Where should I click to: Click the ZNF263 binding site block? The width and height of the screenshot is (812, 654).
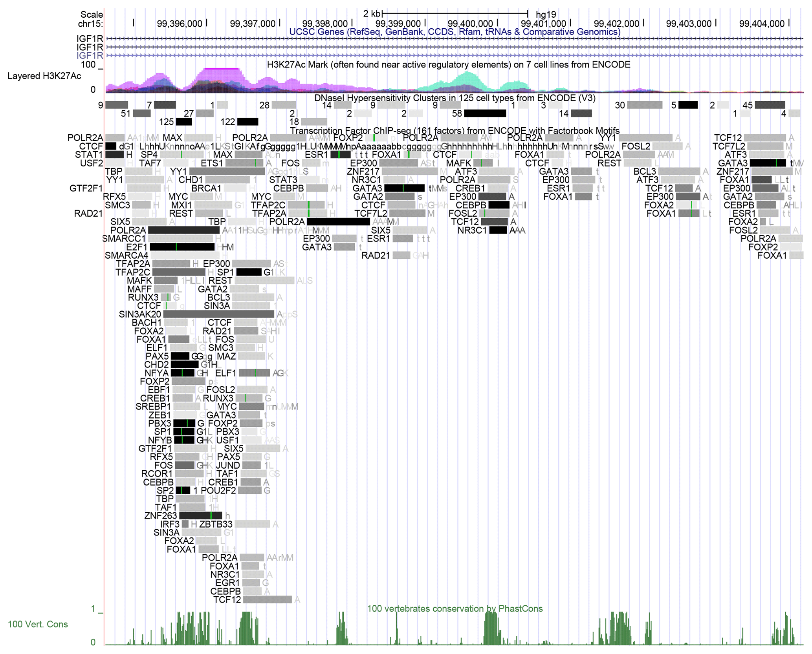click(x=200, y=515)
